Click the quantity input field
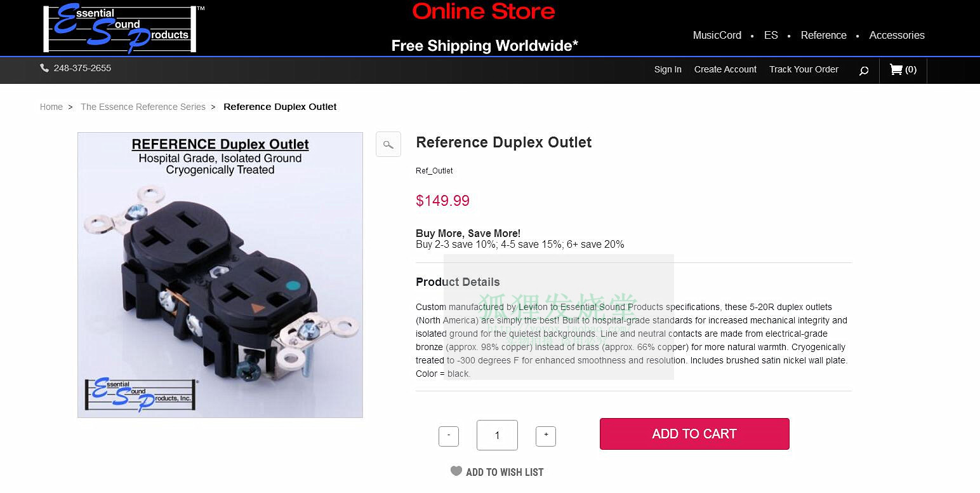 point(497,435)
